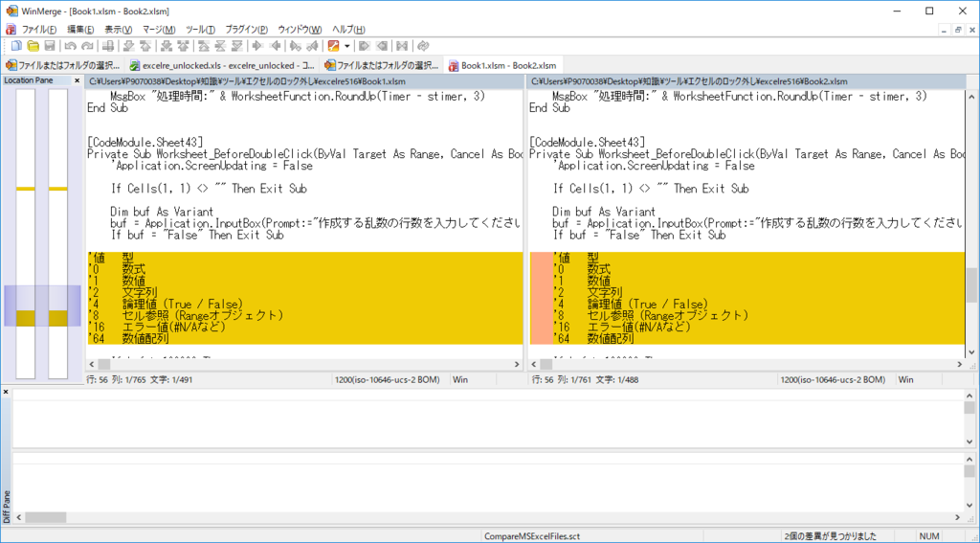Copy all differences to right icon
The width and height of the screenshot is (980, 543).
coord(364,46)
